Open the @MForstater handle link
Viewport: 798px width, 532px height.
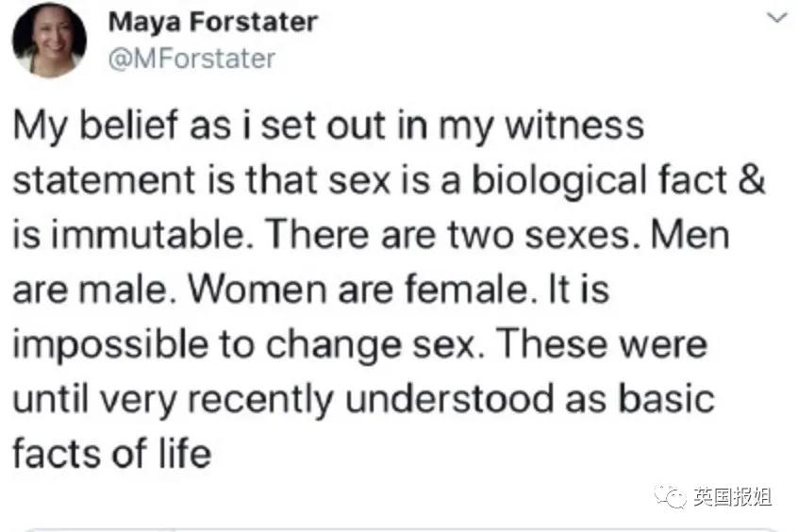(x=192, y=58)
